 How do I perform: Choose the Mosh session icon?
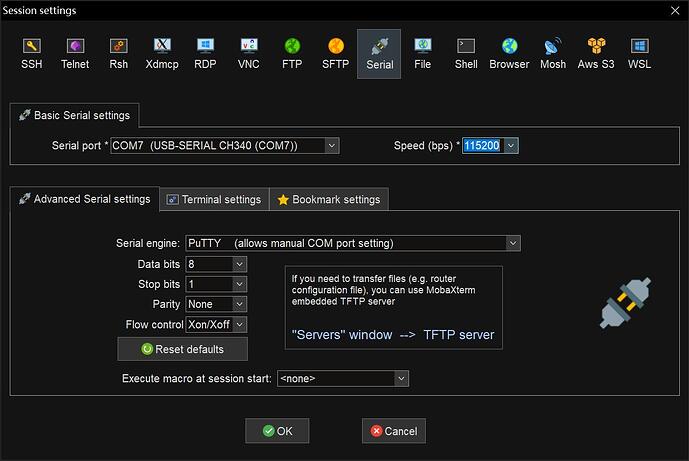(553, 54)
